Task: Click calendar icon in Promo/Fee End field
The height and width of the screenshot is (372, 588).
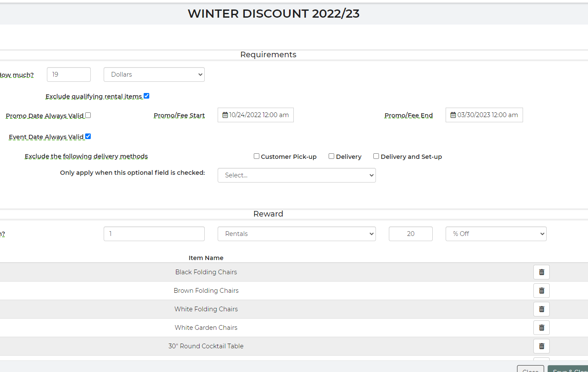Action: click(453, 115)
